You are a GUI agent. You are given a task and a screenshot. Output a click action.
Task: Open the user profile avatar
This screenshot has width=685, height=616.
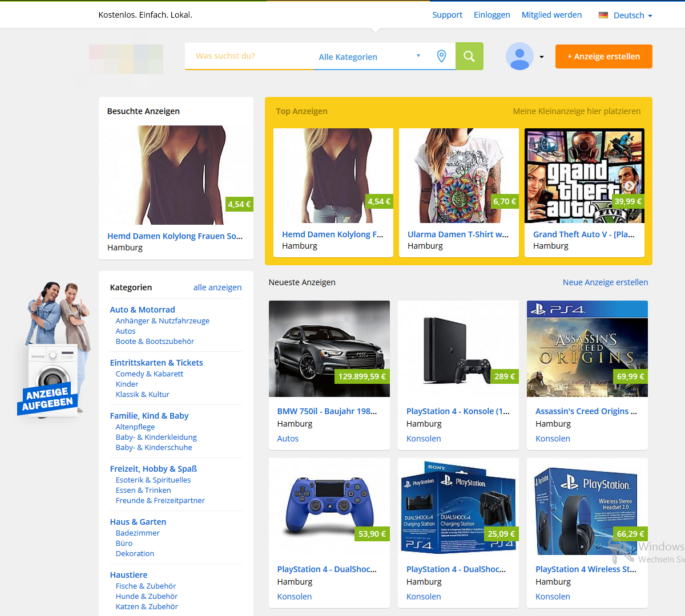tap(519, 56)
